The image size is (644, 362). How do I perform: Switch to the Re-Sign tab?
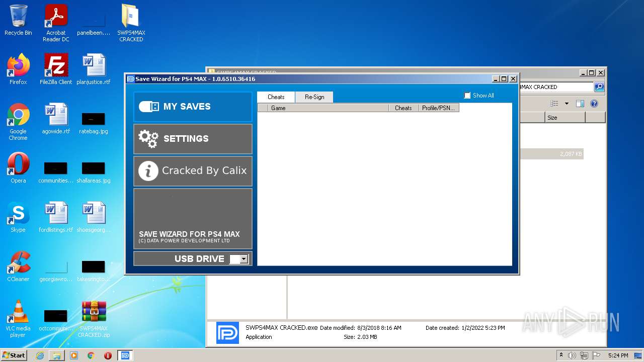pyautogui.click(x=314, y=97)
